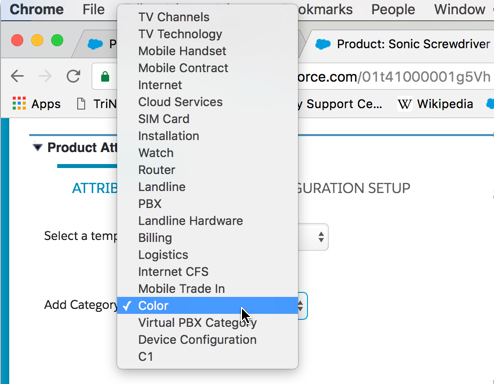Open the Support Ce... bookmark
494x384 pixels.
click(x=340, y=104)
